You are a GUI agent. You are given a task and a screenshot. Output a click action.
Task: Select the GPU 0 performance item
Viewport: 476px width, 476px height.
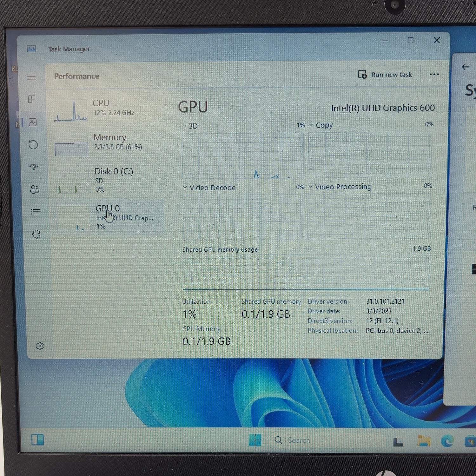tap(108, 217)
